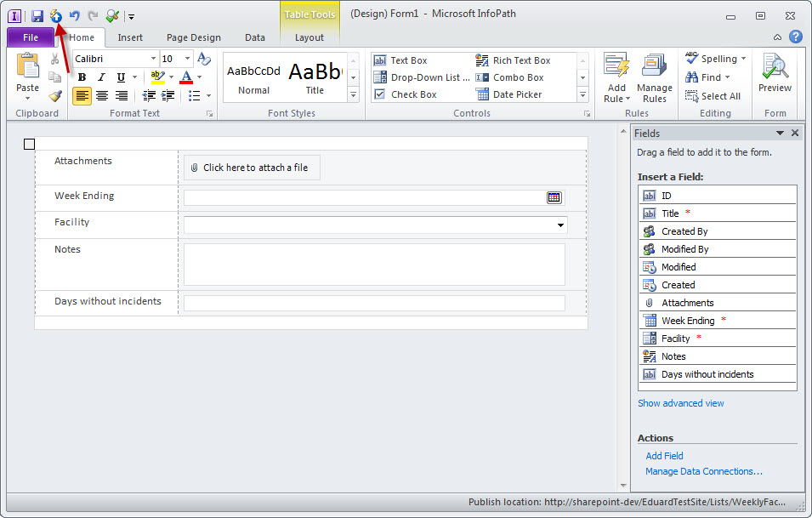Click the Copy icon
Viewport: 812px width, 518px height.
coord(55,77)
